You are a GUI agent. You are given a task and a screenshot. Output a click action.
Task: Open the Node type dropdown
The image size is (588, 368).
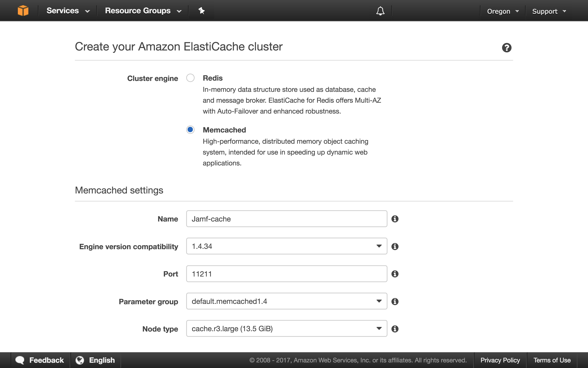coord(287,329)
